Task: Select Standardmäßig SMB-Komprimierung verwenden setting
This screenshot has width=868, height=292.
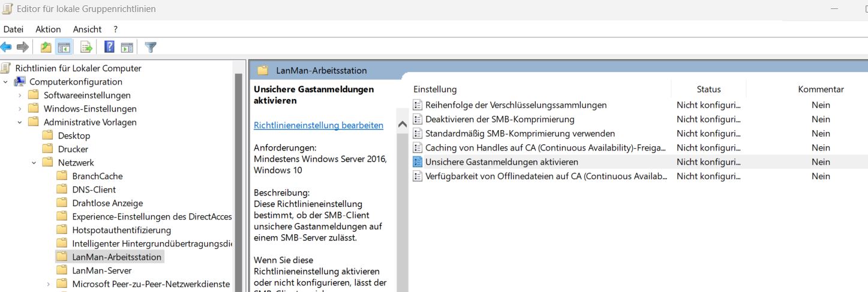Action: pyautogui.click(x=520, y=133)
